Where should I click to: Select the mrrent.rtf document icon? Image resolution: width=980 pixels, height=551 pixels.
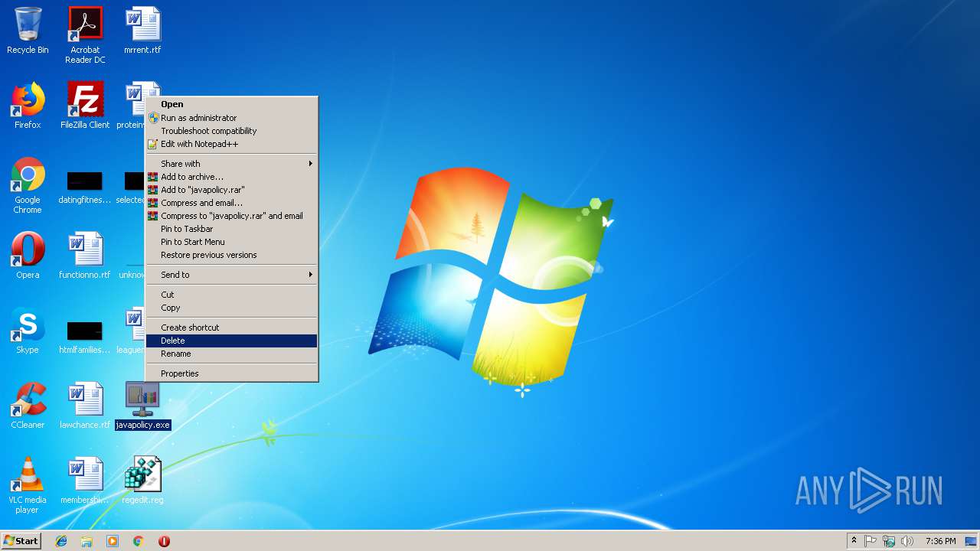click(x=142, y=31)
